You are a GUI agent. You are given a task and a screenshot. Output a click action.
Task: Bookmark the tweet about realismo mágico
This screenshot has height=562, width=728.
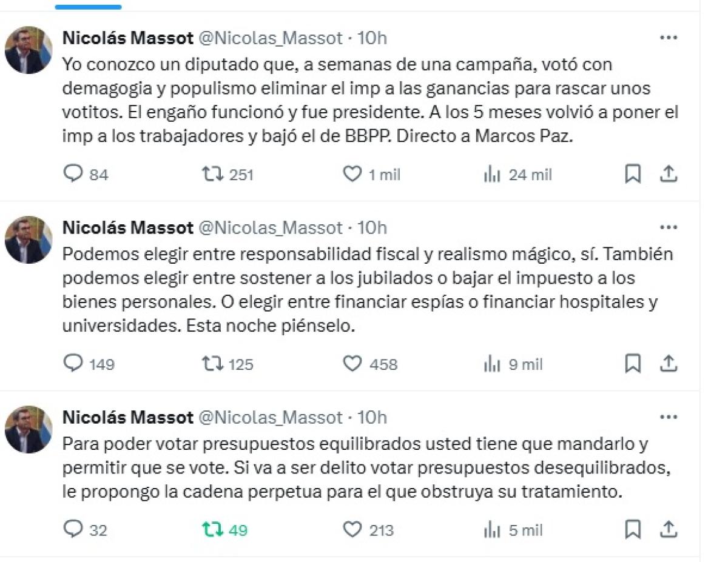(x=632, y=364)
